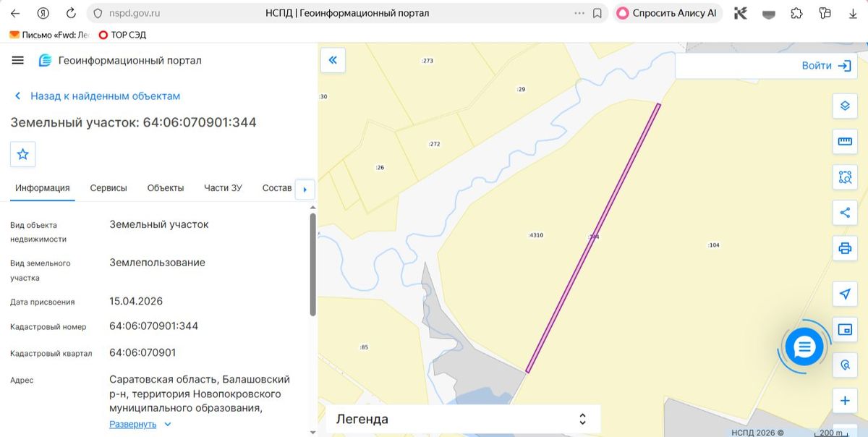Expand the Легенда panel

tap(463, 419)
